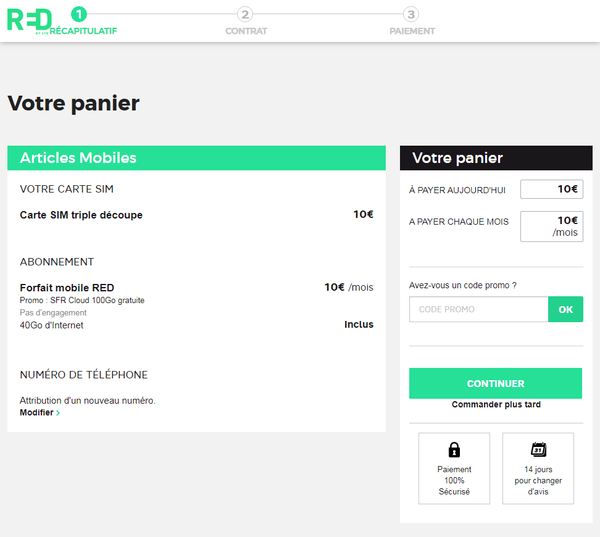Image resolution: width=600 pixels, height=537 pixels.
Task: Click the step 3 circle icon
Action: (412, 14)
